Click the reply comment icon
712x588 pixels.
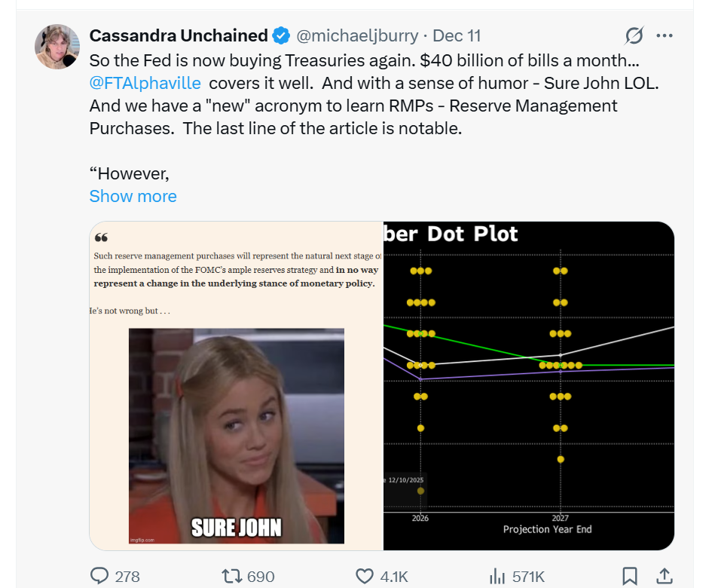tap(99, 577)
